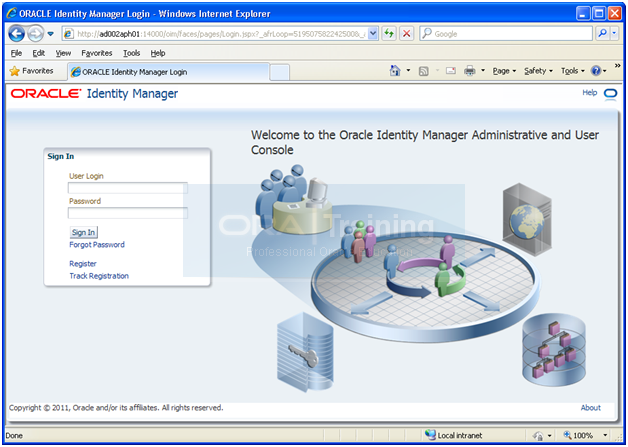This screenshot has height=447, width=628.
Task: Minimize the Internet Explorer window
Action: click(583, 14)
